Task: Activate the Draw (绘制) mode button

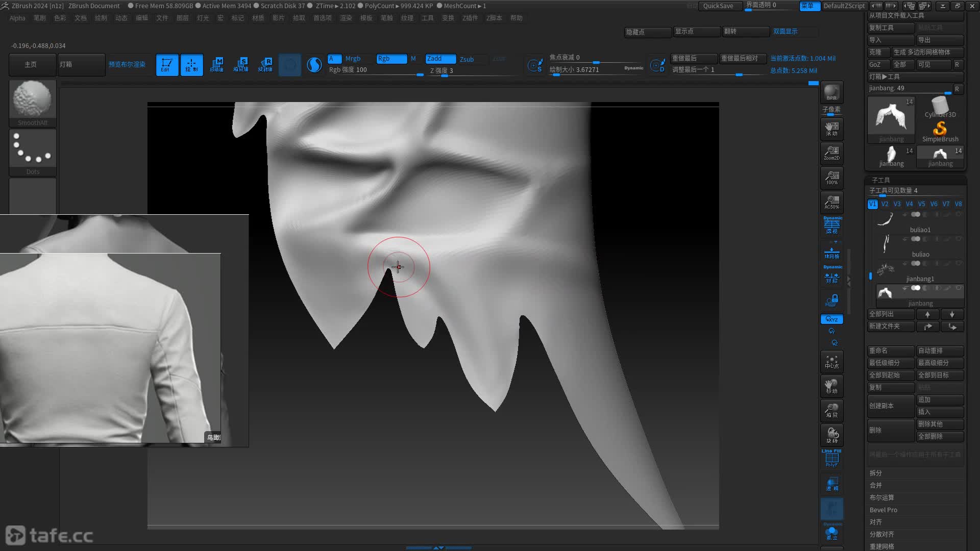Action: tap(191, 65)
